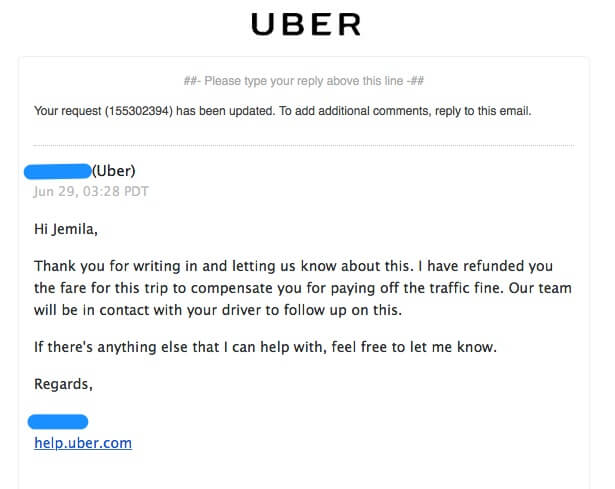The height and width of the screenshot is (489, 615).
Task: Click the redacted sender name beside (Uber)
Action: 58,171
